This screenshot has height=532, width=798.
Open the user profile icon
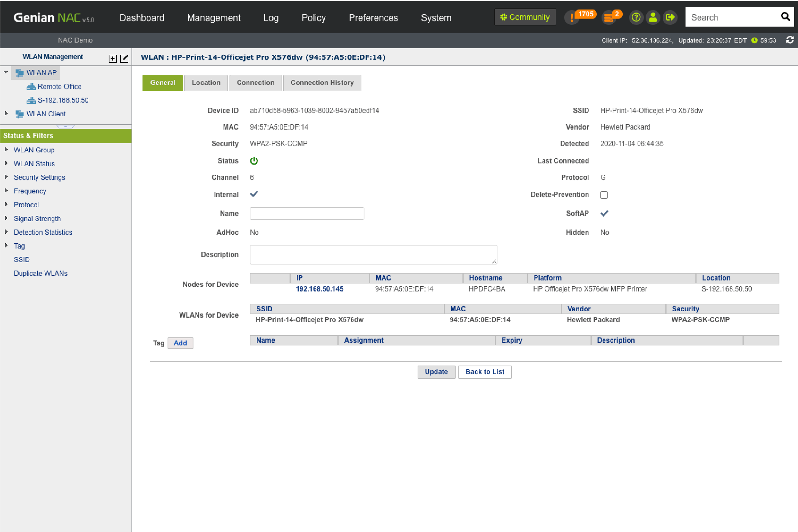(x=653, y=17)
